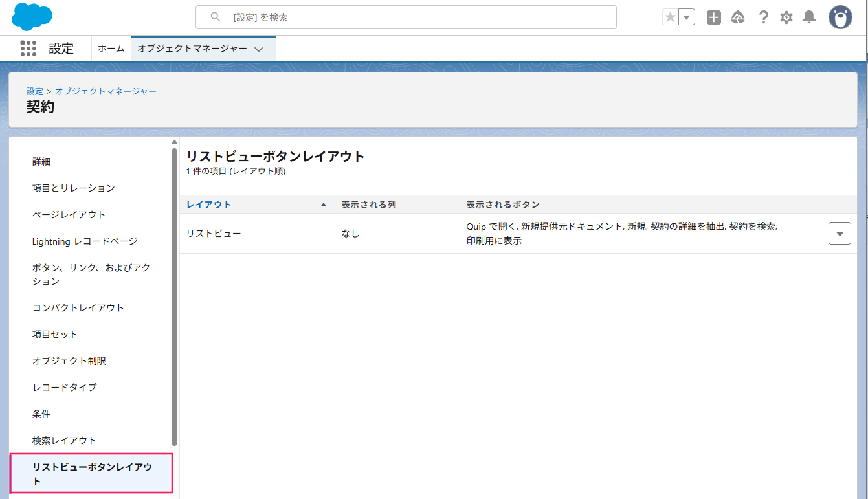
Task: Click the 設定 breadcrumb link
Action: [35, 91]
